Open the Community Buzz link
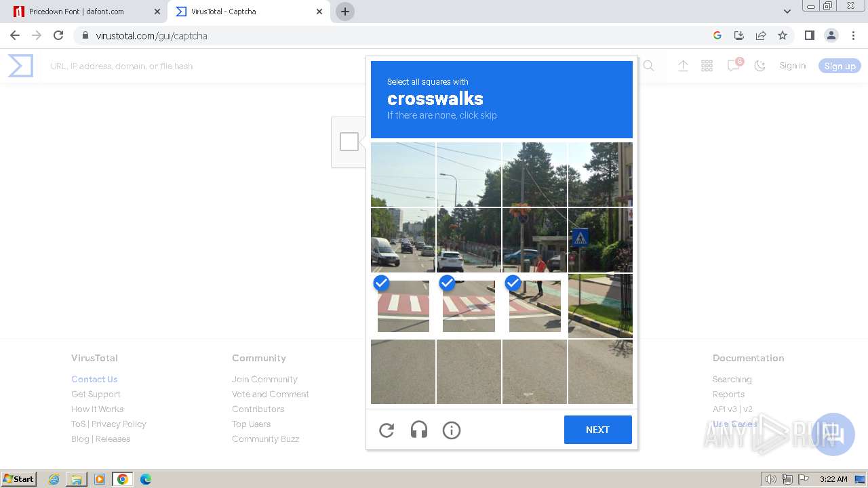The width and height of the screenshot is (868, 488). click(x=266, y=439)
